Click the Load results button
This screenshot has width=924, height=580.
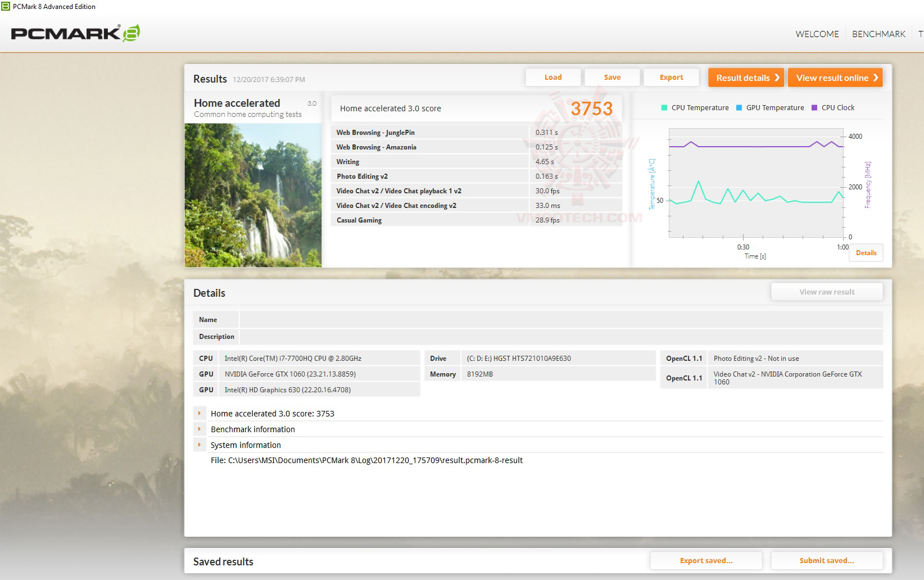(553, 78)
